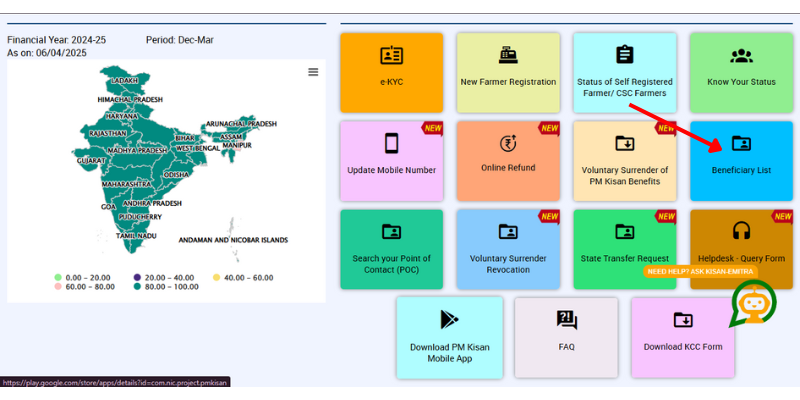The image size is (800, 400).
Task: Toggle the 0.00 – 20.00 legend entry
Action: pos(82,278)
